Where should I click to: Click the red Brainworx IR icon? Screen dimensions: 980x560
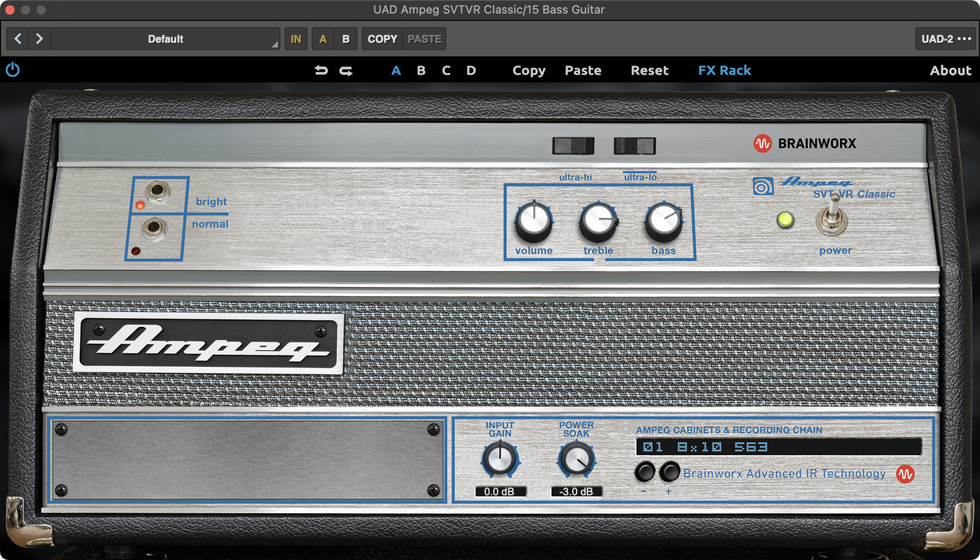click(905, 474)
